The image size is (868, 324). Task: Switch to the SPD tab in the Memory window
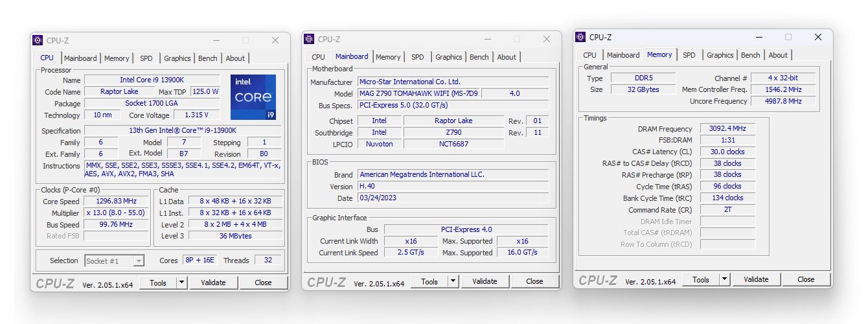[x=689, y=55]
